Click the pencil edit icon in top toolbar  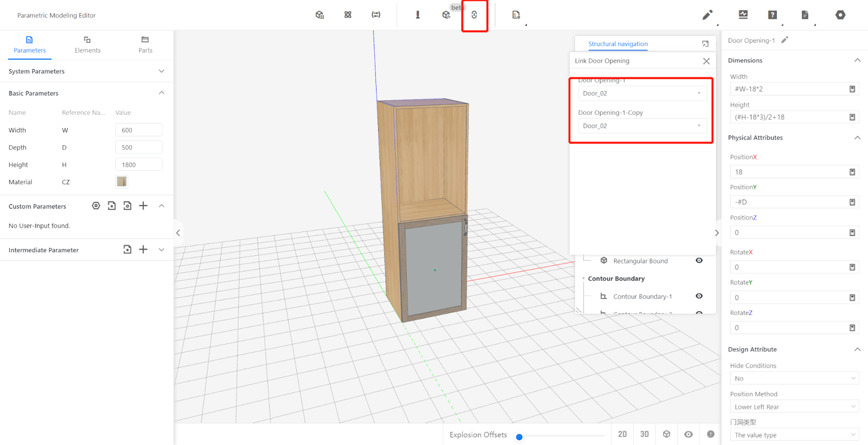[x=707, y=15]
